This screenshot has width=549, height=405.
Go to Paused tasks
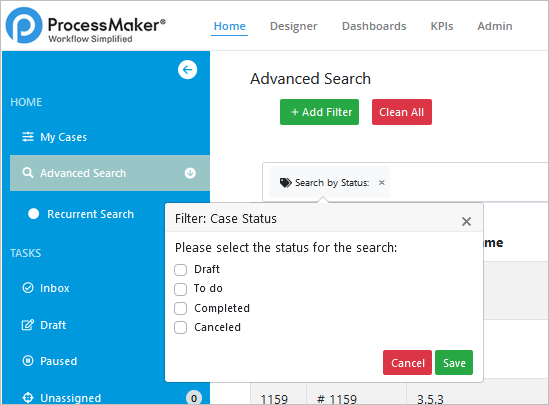point(49,361)
